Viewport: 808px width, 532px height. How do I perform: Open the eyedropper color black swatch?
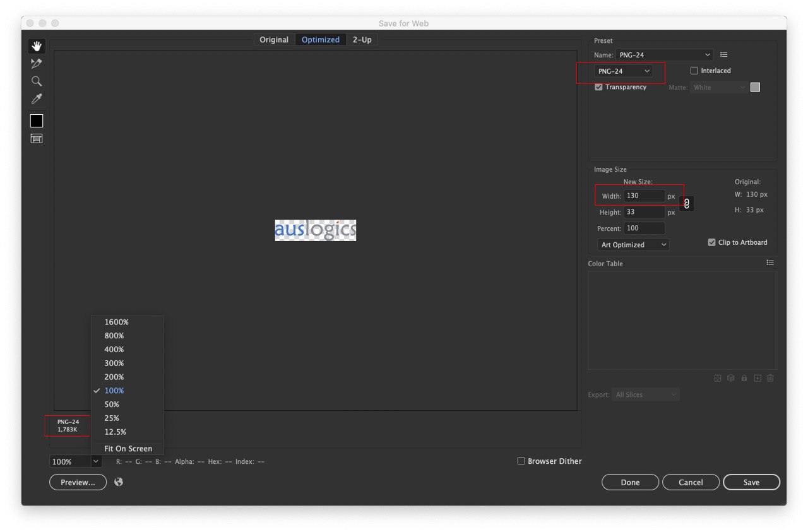click(x=37, y=121)
